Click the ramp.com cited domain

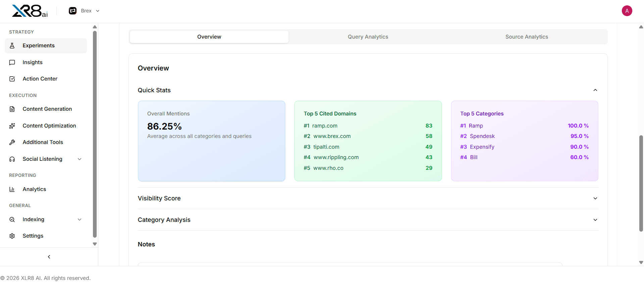pyautogui.click(x=325, y=126)
